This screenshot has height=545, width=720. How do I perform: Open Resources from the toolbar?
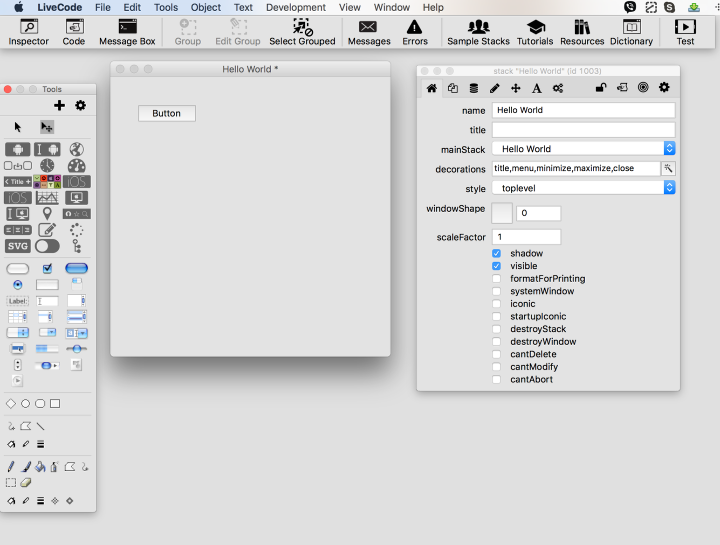point(582,33)
